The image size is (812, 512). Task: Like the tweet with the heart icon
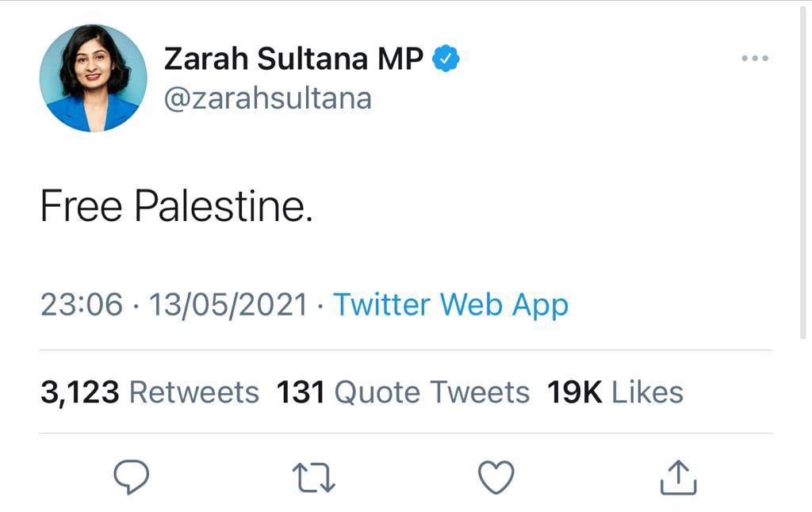point(496,478)
